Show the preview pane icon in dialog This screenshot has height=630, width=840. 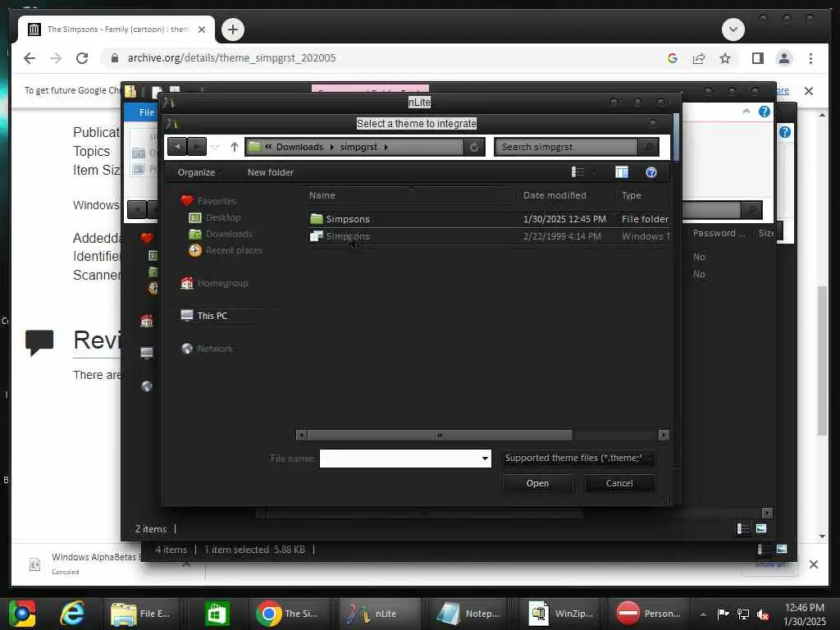622,172
